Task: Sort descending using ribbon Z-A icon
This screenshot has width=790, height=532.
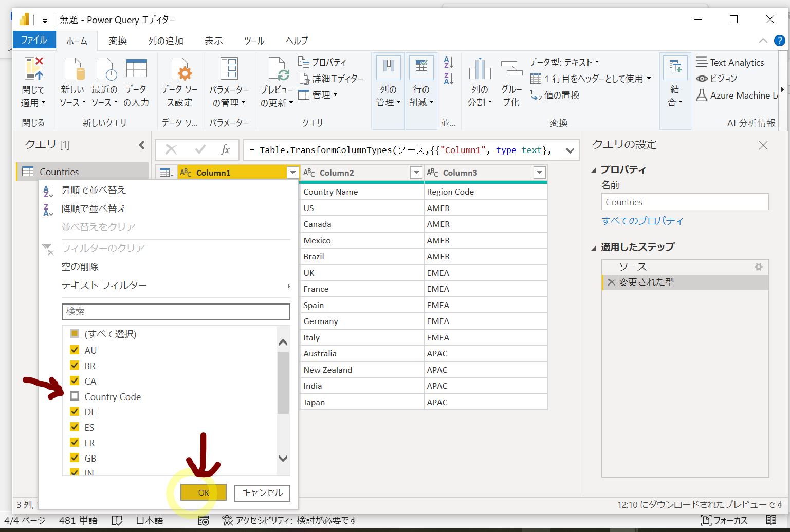Action: [448, 79]
